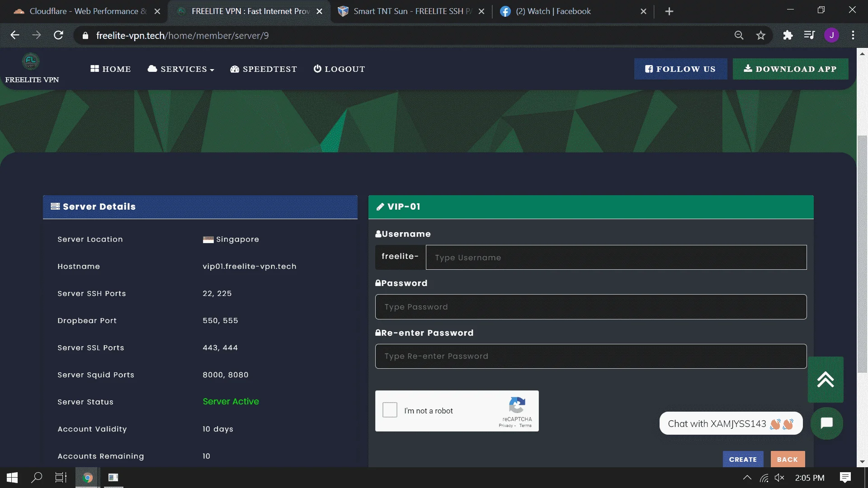Focus the Re-enter Password field
This screenshot has width=868, height=488.
[x=591, y=356]
